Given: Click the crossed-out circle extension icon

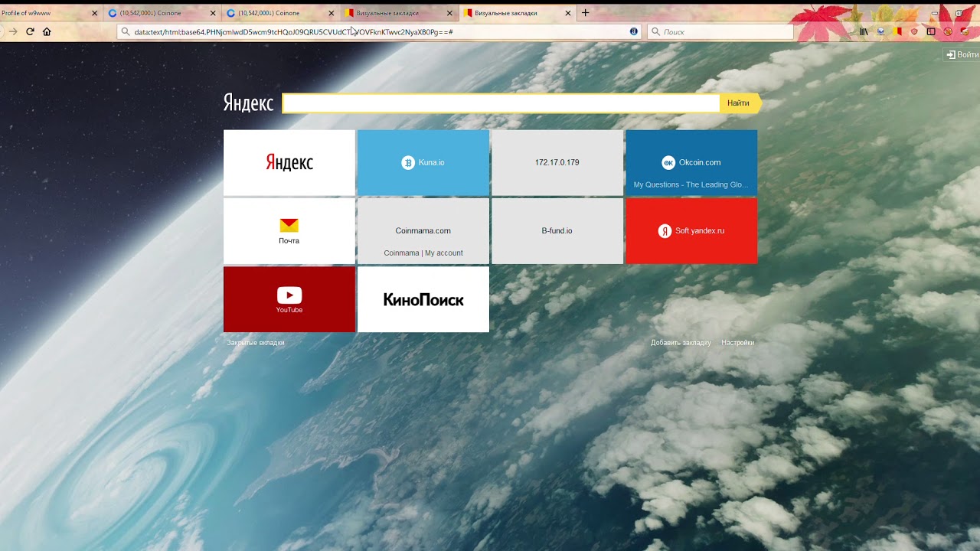Looking at the screenshot, I should click(x=948, y=32).
